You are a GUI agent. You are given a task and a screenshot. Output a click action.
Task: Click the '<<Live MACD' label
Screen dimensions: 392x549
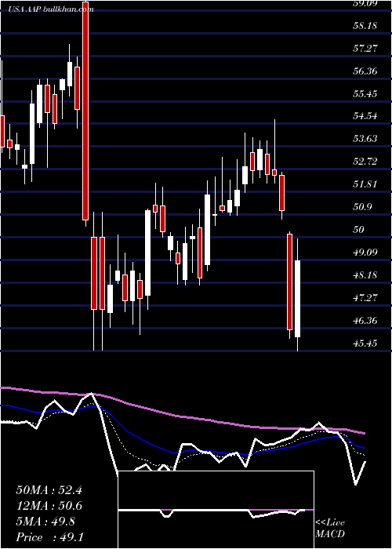[330, 529]
